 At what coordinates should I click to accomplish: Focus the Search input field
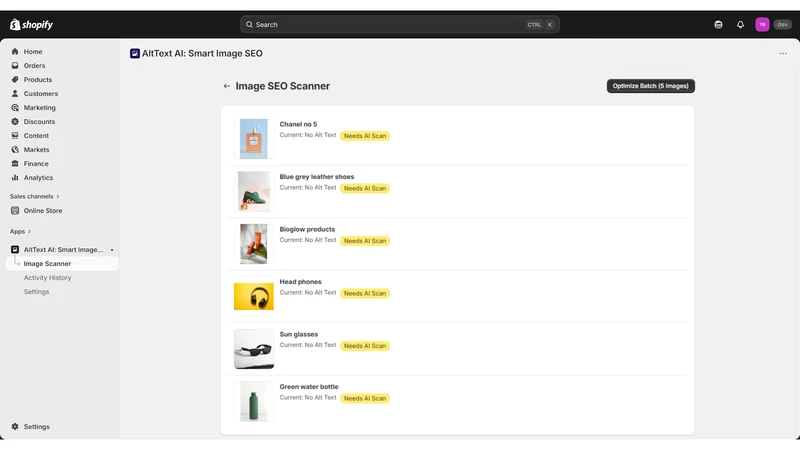click(399, 24)
